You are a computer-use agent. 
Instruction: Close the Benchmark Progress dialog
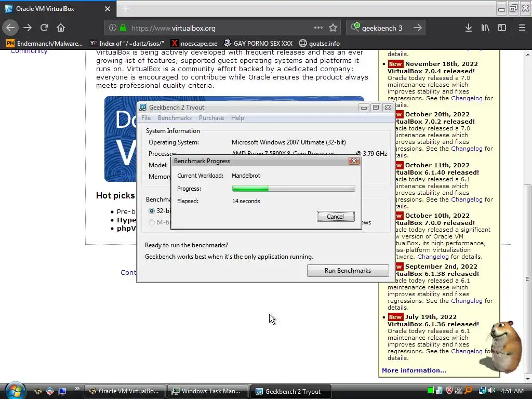tap(354, 161)
